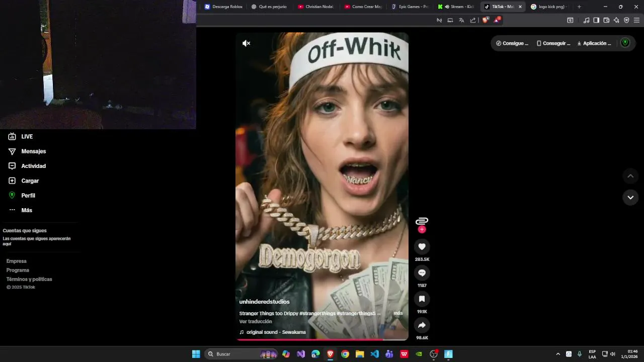Click the microphone icon in system tray
The width and height of the screenshot is (644, 362).
tap(580, 354)
